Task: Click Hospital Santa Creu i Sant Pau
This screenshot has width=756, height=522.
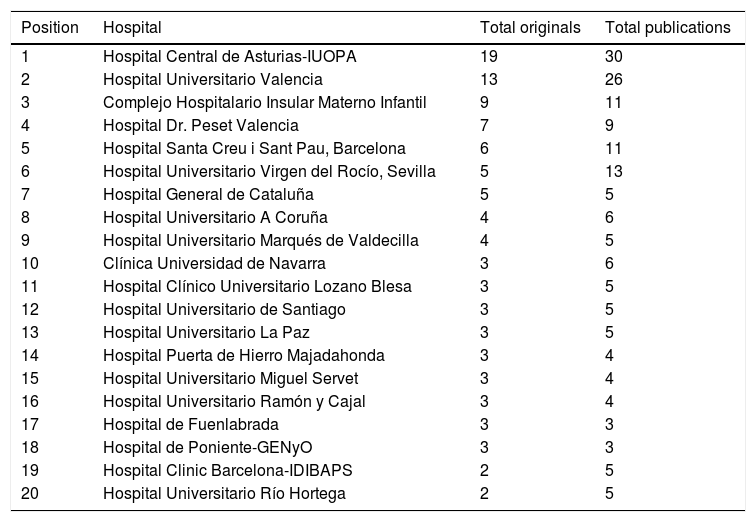Action: (x=254, y=149)
